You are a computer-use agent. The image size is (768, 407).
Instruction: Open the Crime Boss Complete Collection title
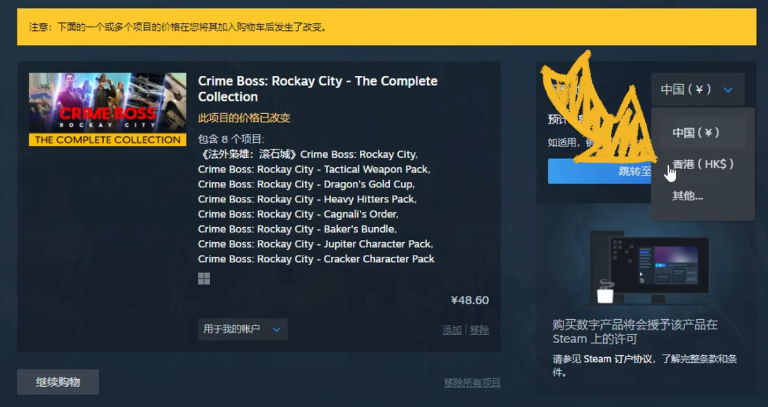click(x=317, y=89)
